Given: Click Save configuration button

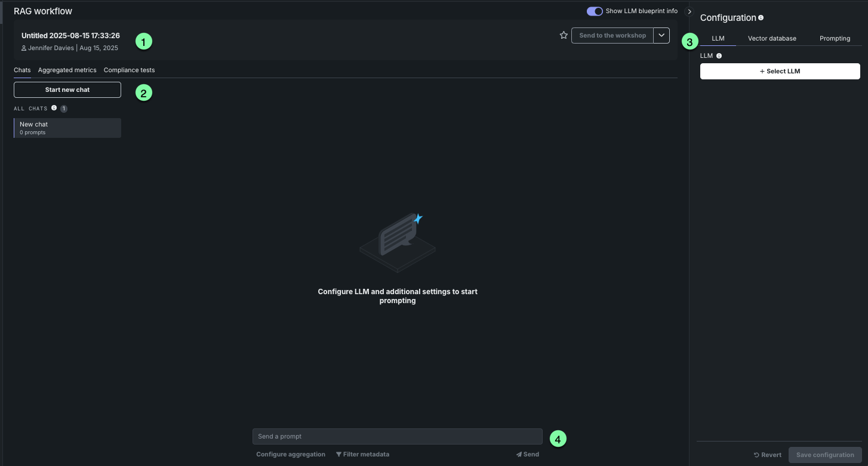Looking at the screenshot, I should click(x=825, y=455).
